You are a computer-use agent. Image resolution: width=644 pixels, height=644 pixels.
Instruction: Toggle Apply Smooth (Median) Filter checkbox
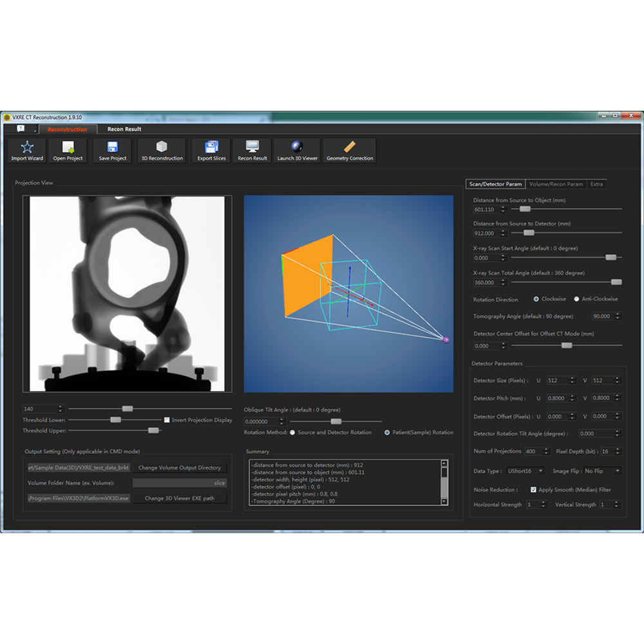point(533,489)
